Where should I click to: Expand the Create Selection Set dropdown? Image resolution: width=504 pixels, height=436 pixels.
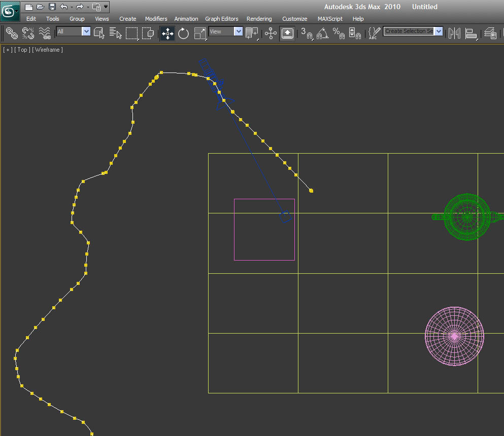[439, 31]
